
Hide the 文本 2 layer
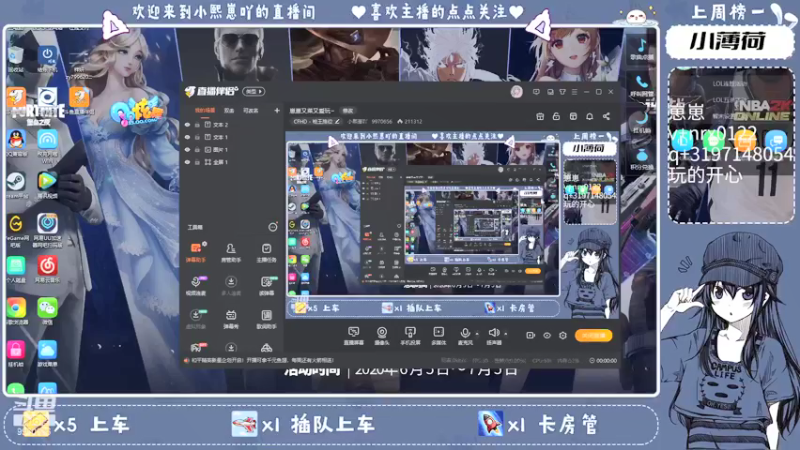click(x=187, y=124)
